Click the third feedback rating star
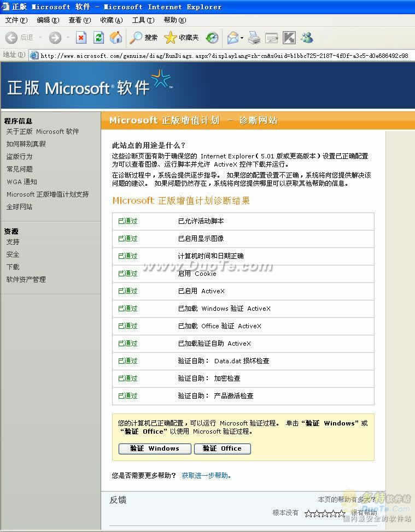Viewport: 415px width, 532px height. click(x=325, y=513)
